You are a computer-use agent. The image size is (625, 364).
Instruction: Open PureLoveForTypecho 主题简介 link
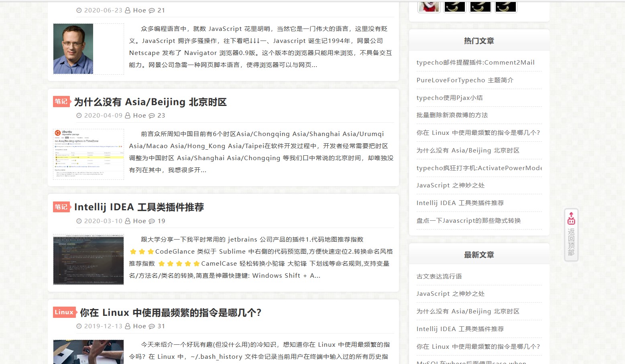[x=466, y=80]
